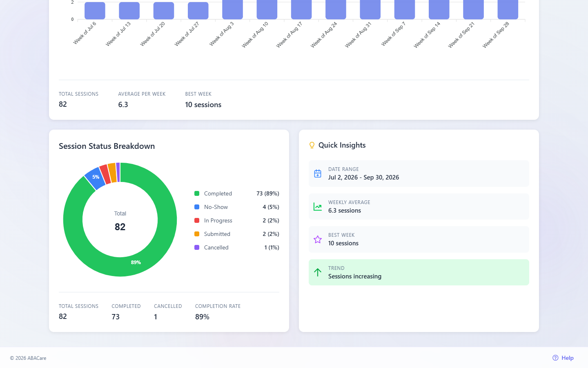Select the red In Progress legend swatch
Image resolution: width=588 pixels, height=368 pixels.
coord(197,220)
